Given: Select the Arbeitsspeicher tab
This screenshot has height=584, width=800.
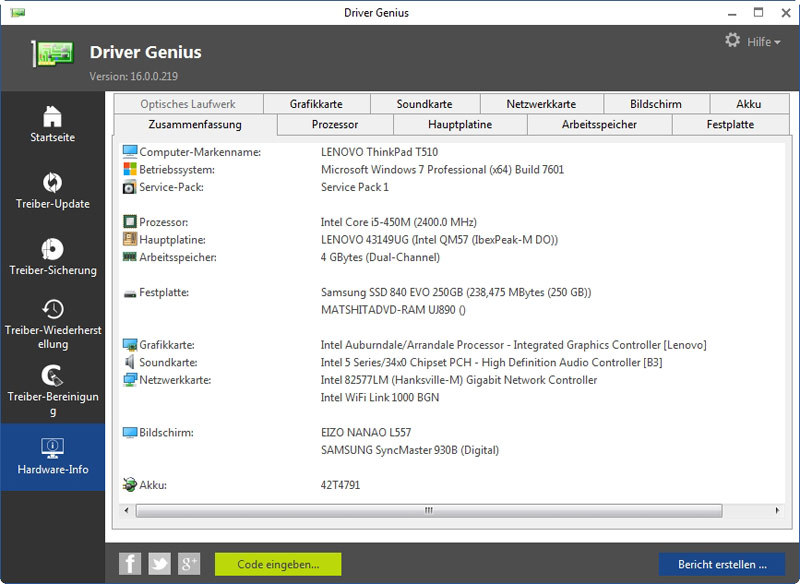Looking at the screenshot, I should (599, 125).
